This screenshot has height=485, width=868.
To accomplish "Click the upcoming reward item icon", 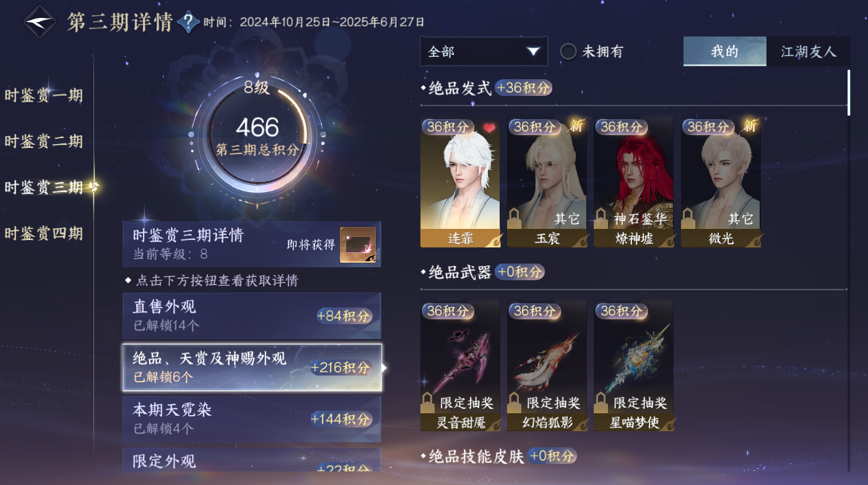I will point(358,245).
